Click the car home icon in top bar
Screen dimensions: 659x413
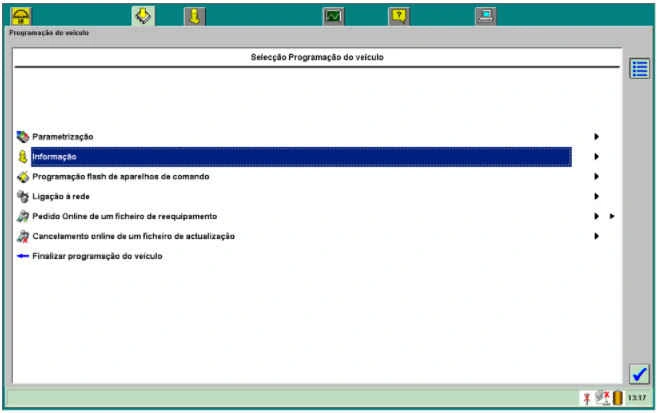pos(20,16)
